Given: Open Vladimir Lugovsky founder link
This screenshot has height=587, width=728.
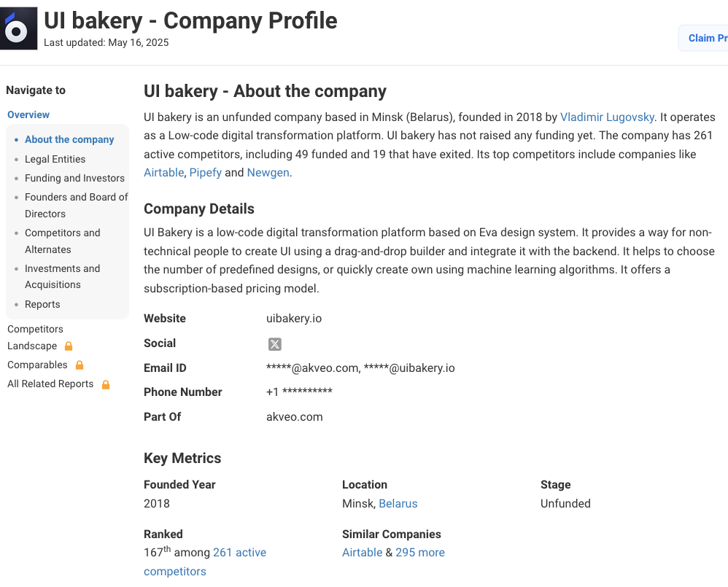Looking at the screenshot, I should click(607, 117).
